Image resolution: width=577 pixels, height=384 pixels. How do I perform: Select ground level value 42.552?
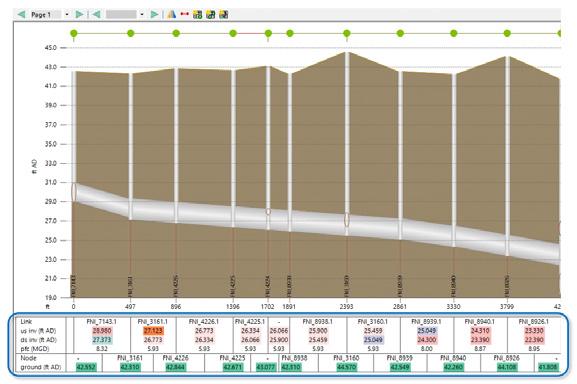pyautogui.click(x=86, y=367)
